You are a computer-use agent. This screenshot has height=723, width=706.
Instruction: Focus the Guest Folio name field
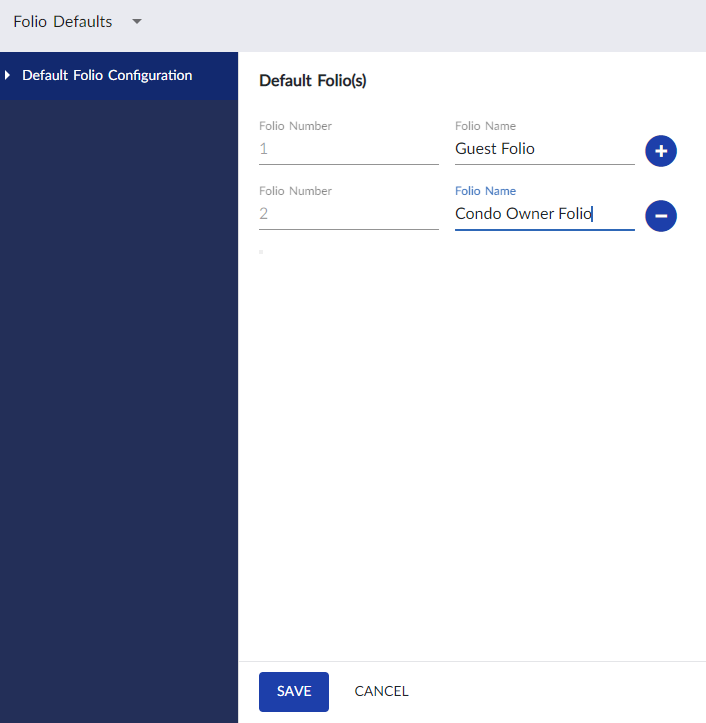545,149
